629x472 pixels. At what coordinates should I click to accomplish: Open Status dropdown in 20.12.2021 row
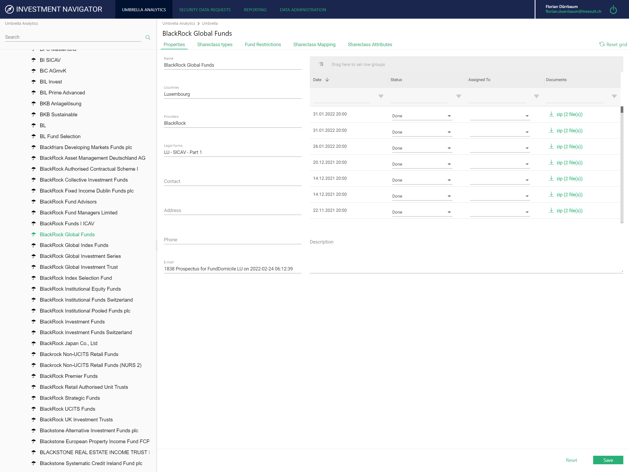pyautogui.click(x=422, y=164)
